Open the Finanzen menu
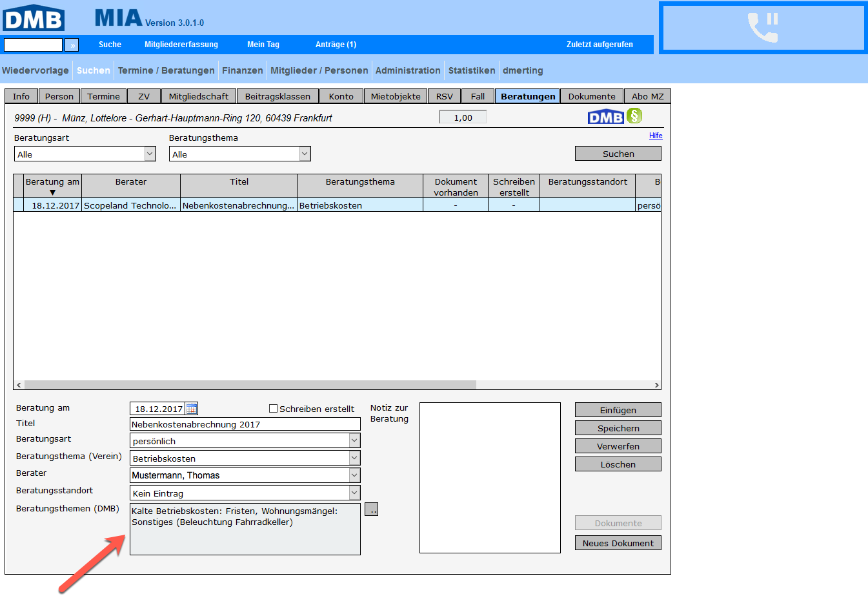Screen dimensions: 868x616 click(x=242, y=70)
